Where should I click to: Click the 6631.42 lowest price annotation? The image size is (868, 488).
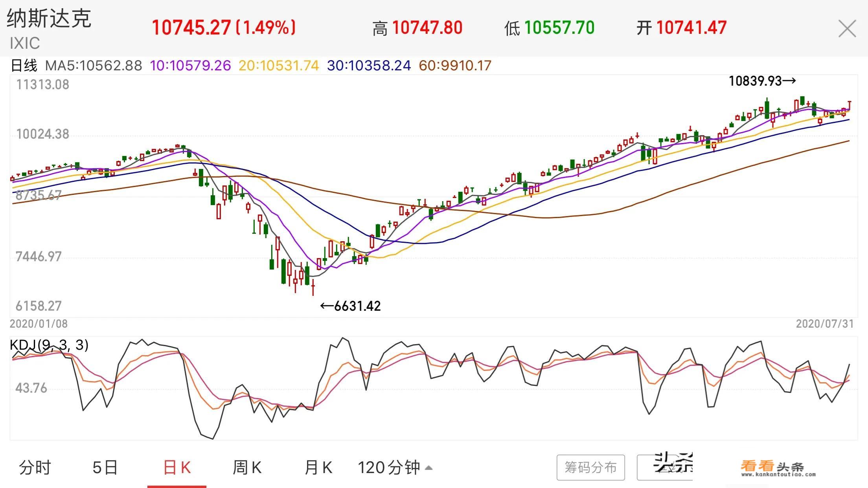(x=351, y=306)
